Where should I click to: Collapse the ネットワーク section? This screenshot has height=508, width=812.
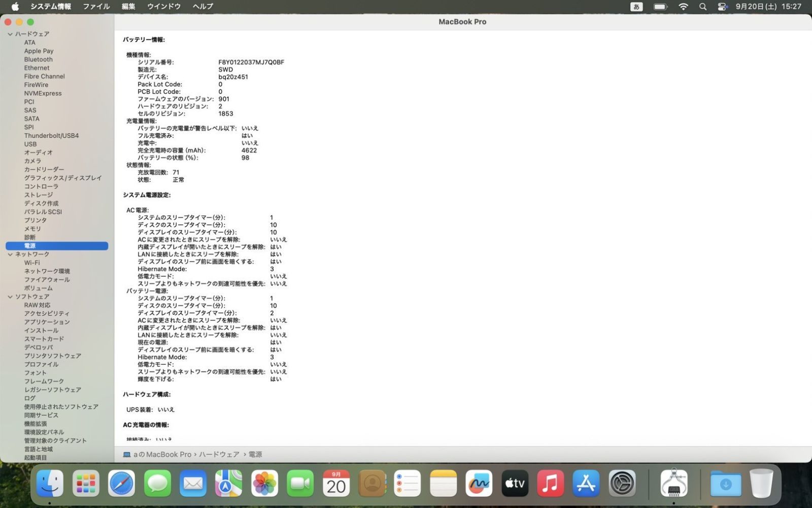(10, 254)
